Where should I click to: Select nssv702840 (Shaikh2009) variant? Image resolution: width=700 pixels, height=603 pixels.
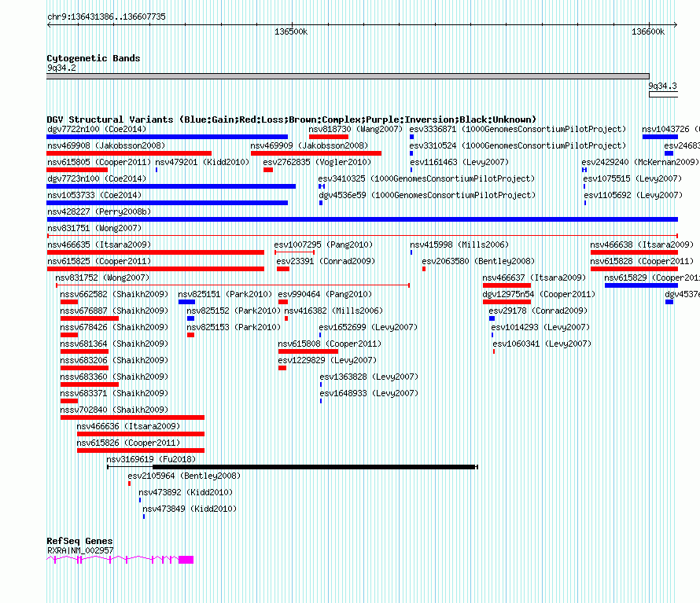pyautogui.click(x=114, y=410)
